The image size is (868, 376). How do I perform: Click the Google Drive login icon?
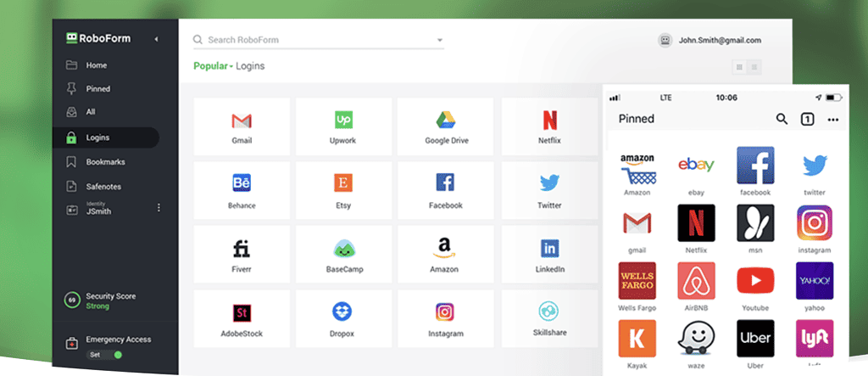point(446,126)
